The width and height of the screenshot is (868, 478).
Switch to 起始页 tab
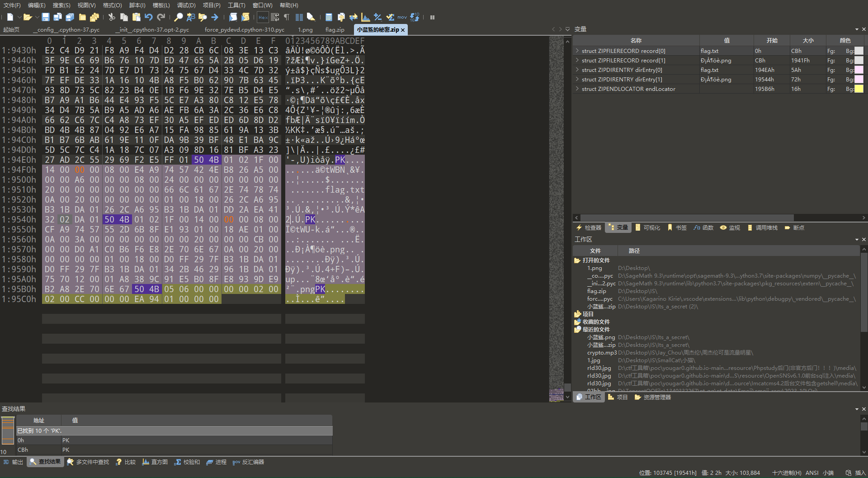coord(11,29)
